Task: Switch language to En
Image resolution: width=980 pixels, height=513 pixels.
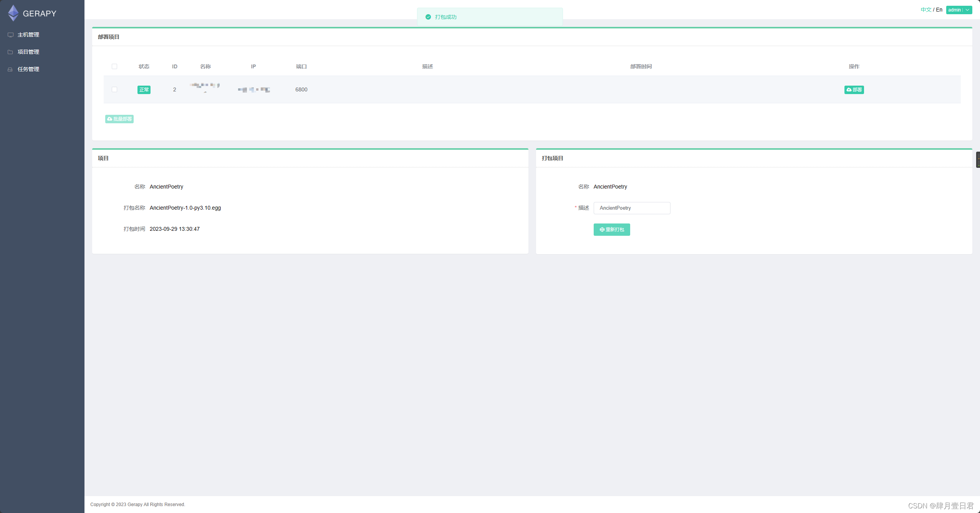Action: (939, 10)
